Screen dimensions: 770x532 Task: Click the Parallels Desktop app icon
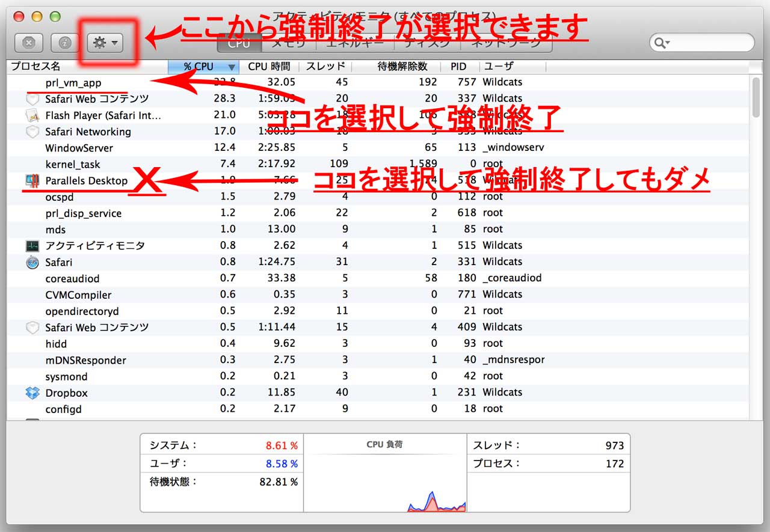(x=32, y=180)
